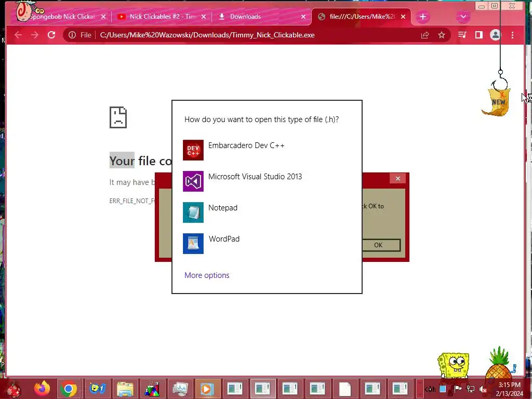Select the file:///C:/Users/Mike tab
This screenshot has width=532, height=399.
click(362, 17)
